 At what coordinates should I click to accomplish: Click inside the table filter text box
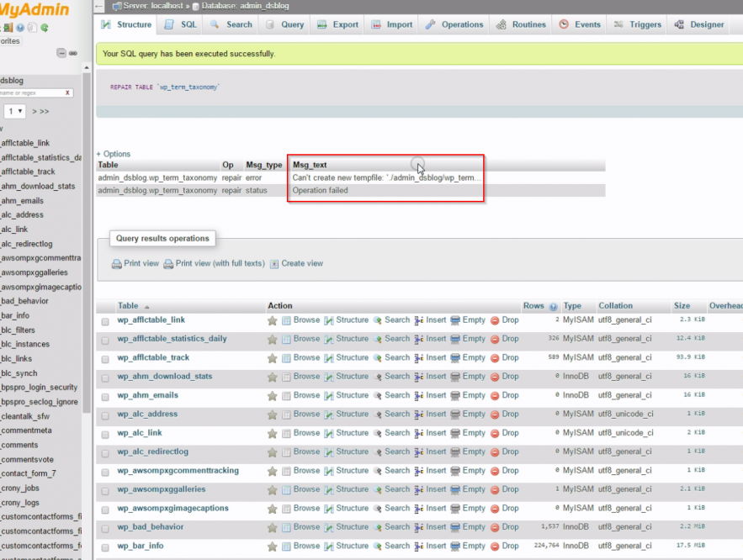coord(34,92)
